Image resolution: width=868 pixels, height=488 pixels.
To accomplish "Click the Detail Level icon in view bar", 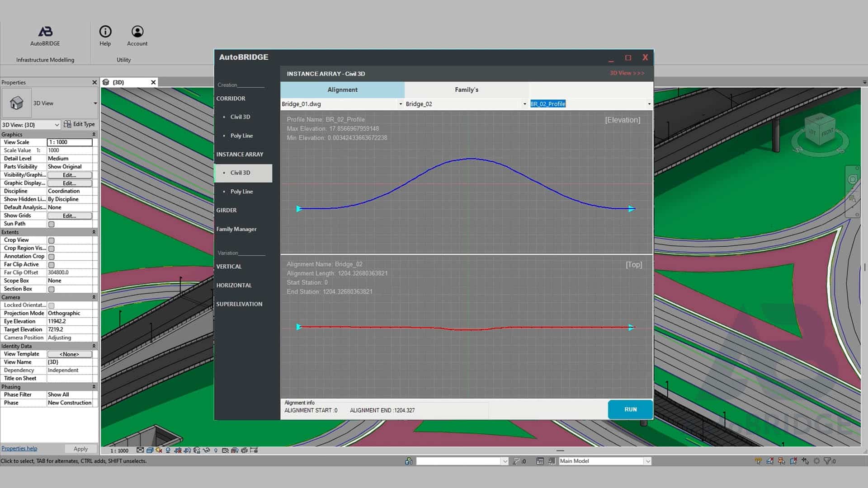I will (x=140, y=450).
